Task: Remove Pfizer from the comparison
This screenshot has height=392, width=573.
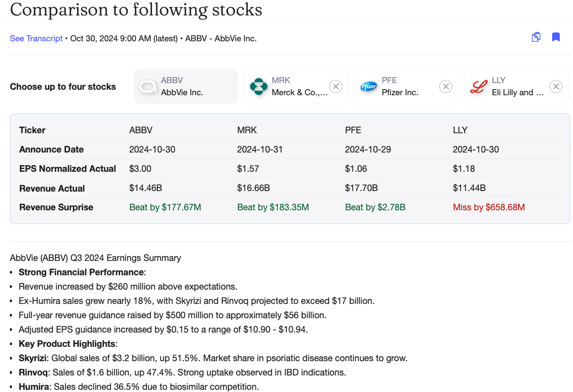Action: (446, 86)
